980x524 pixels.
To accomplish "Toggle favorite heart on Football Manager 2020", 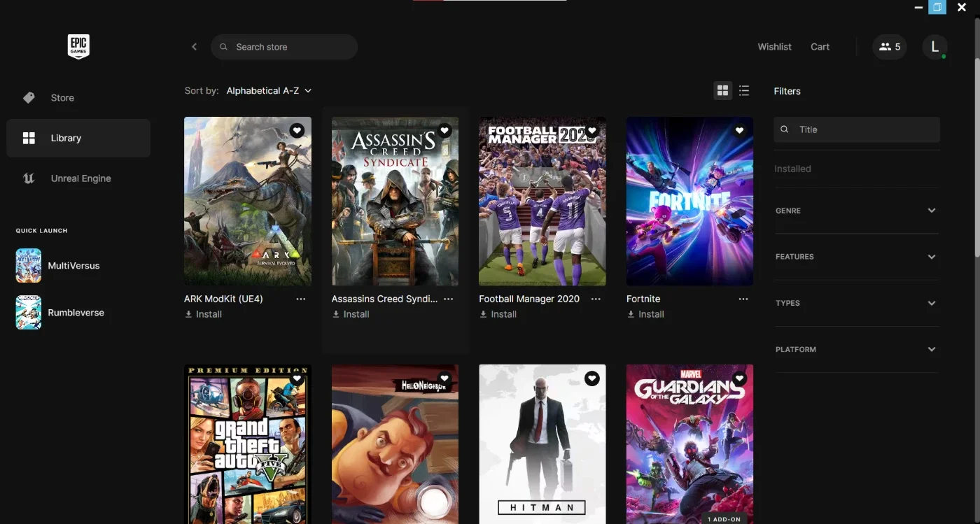I will pos(592,130).
